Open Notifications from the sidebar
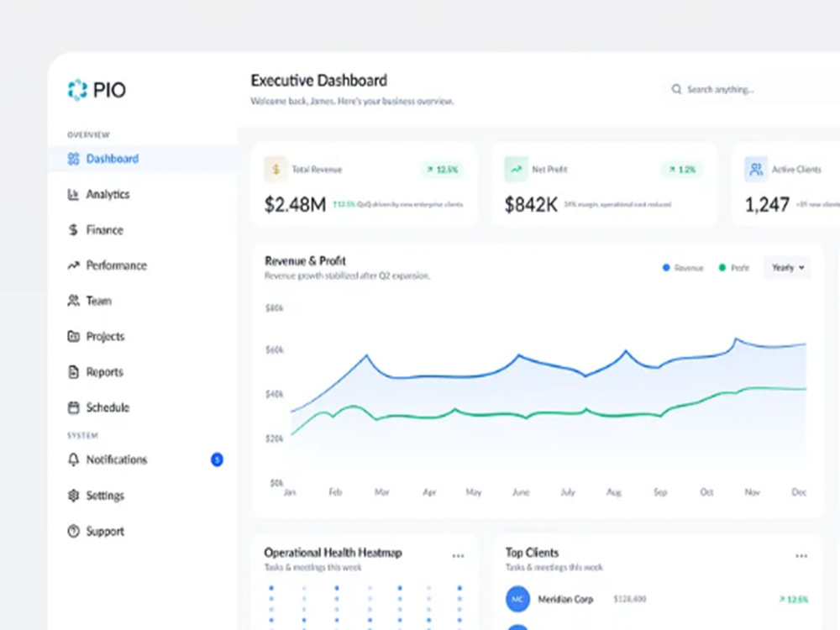The height and width of the screenshot is (630, 840). coord(117,459)
